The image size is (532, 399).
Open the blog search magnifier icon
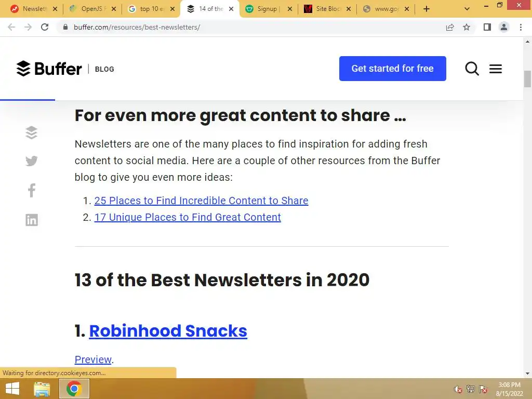(x=472, y=69)
